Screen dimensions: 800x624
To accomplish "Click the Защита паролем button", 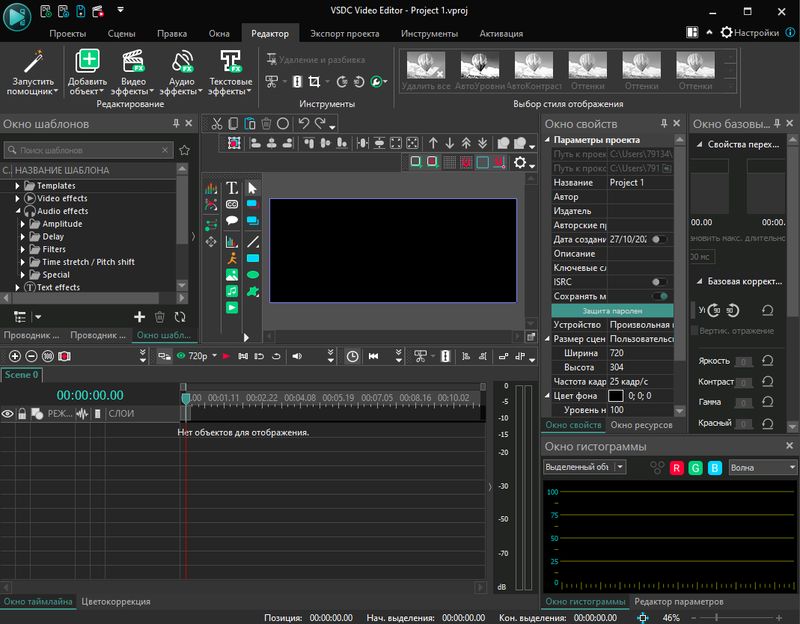I will 613,310.
